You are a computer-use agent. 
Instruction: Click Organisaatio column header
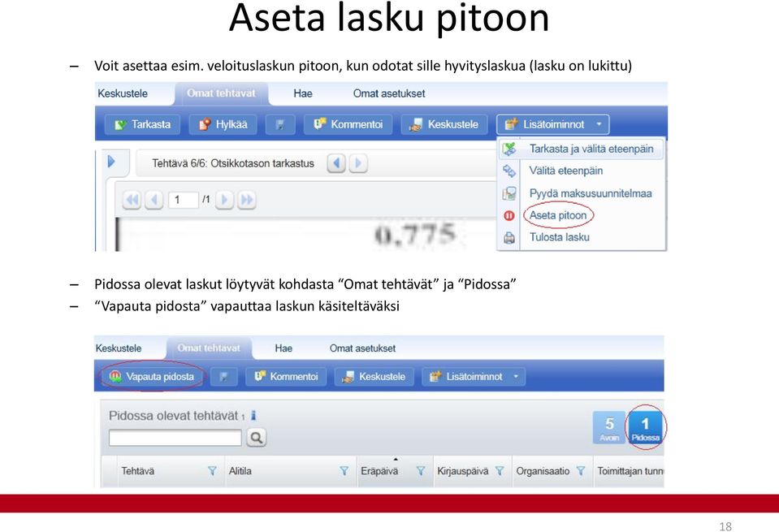click(x=543, y=471)
